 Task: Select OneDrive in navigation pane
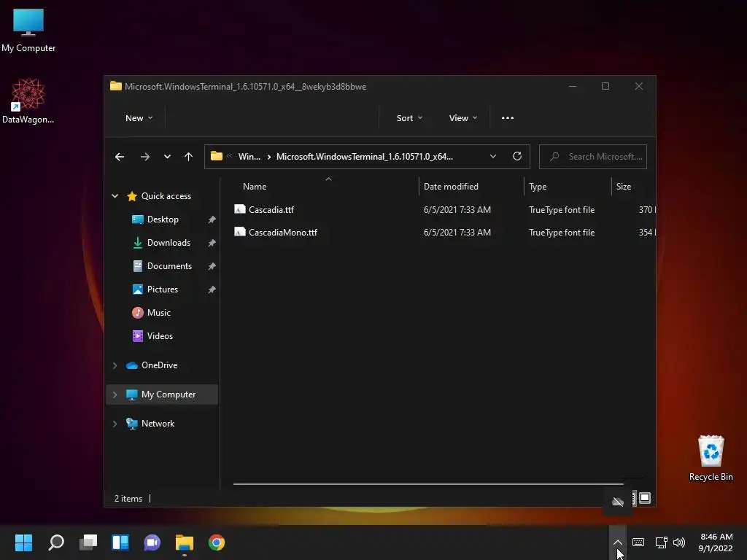point(159,365)
